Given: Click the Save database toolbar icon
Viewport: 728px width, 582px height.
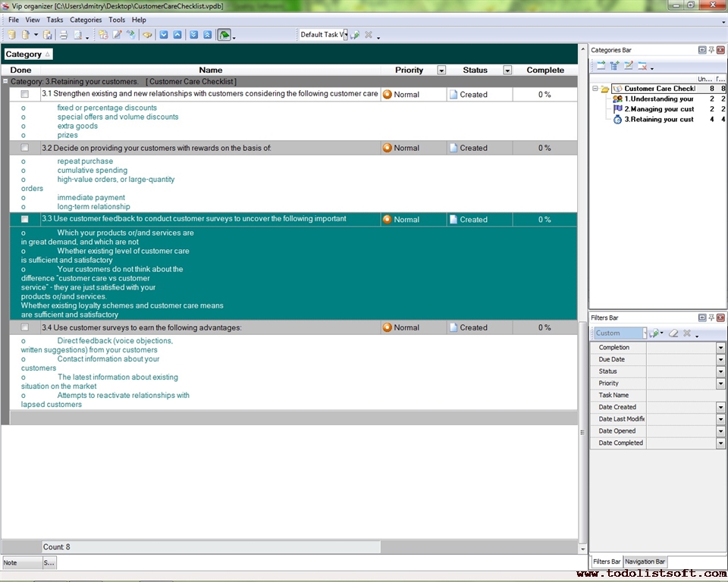Looking at the screenshot, I should (48, 35).
